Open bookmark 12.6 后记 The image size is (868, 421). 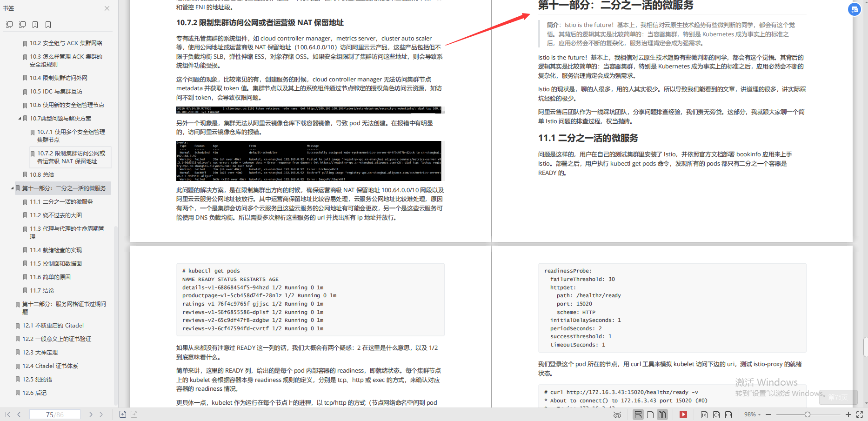[x=34, y=393]
